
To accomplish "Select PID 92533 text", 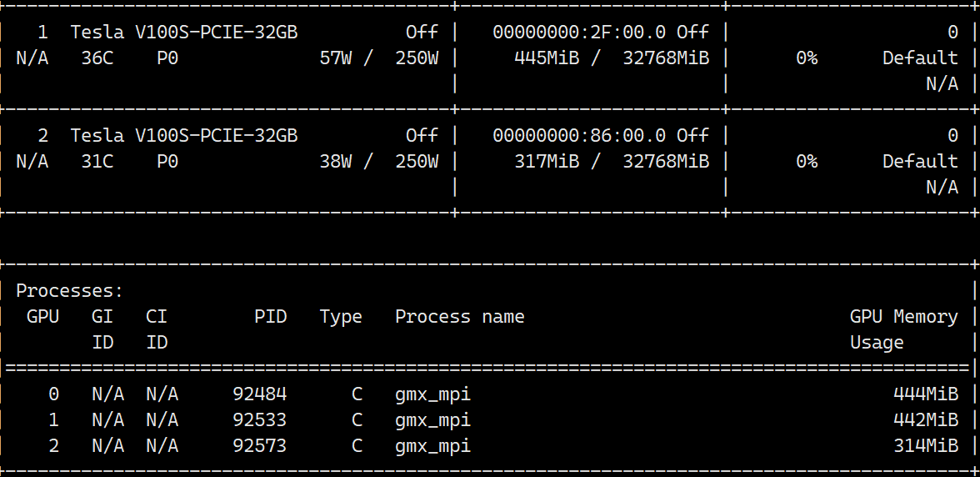I will tap(259, 419).
